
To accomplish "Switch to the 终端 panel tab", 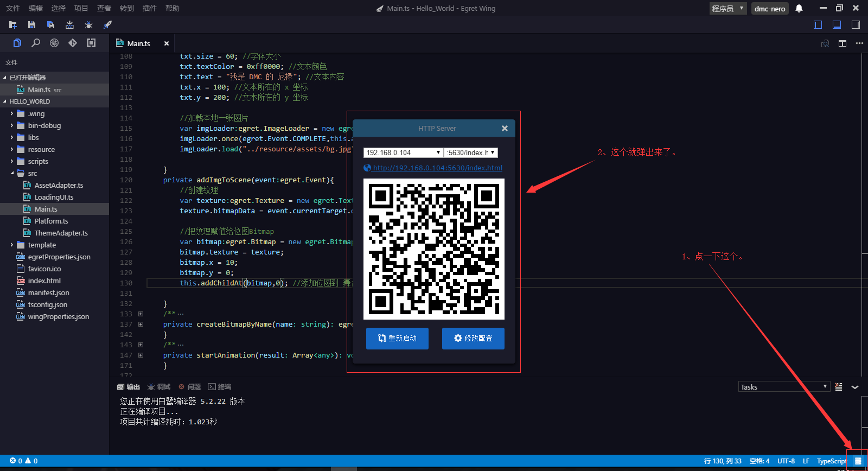I will point(220,387).
